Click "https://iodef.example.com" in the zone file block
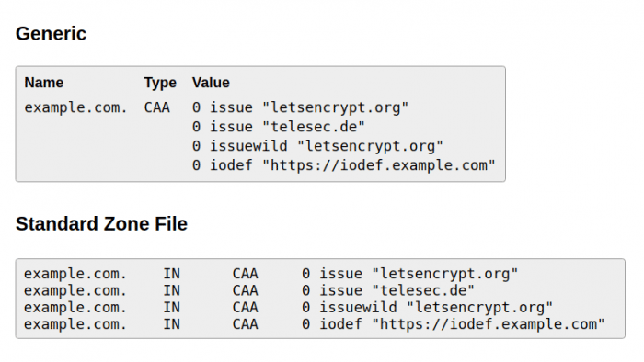 coord(489,324)
